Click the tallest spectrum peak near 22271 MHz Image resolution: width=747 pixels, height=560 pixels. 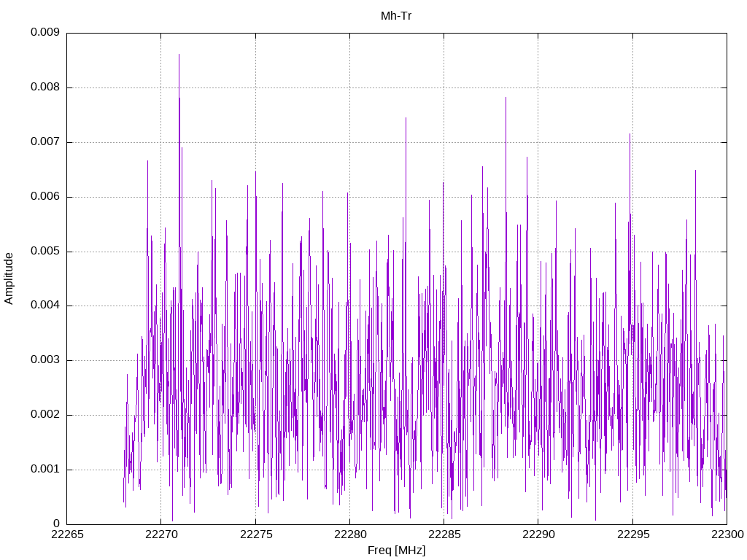point(179,55)
